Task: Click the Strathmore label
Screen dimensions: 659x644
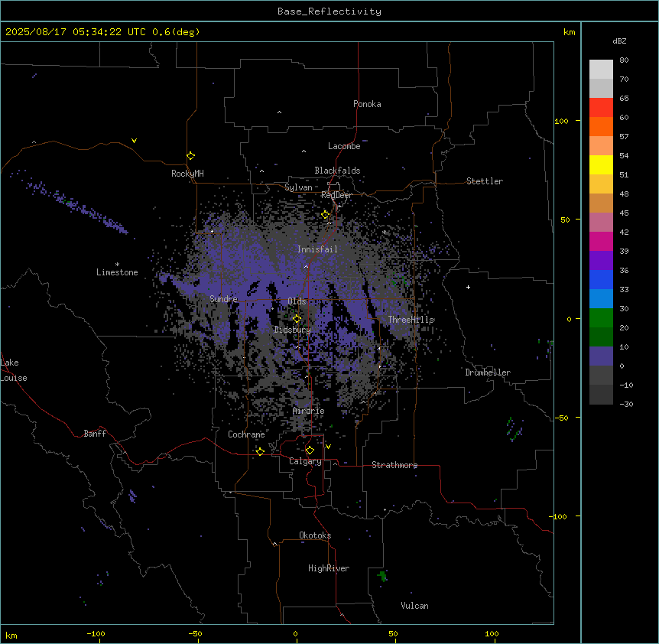Action: click(394, 465)
